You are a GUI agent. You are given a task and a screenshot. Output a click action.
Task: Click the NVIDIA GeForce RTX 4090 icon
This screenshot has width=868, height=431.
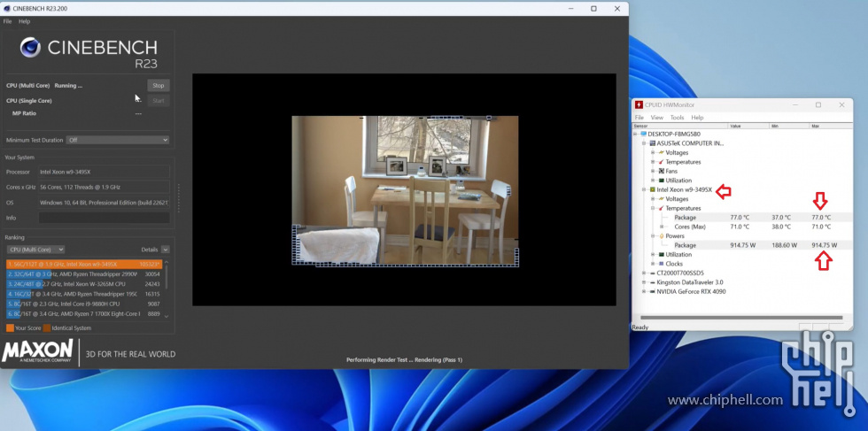652,291
